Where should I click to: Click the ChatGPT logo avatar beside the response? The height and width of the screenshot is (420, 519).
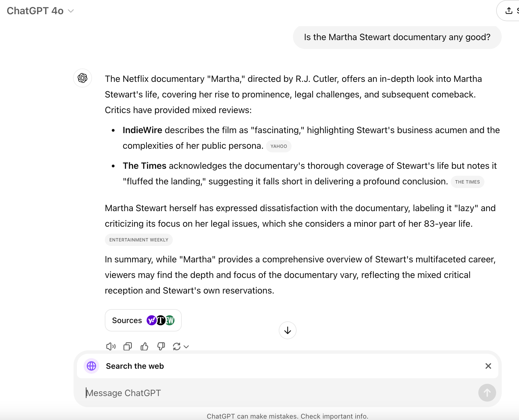83,78
